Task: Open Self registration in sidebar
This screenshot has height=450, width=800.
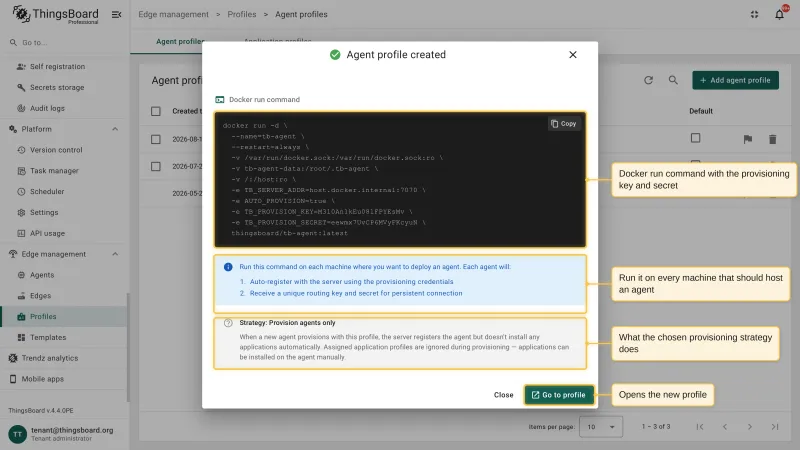Action: coord(58,66)
